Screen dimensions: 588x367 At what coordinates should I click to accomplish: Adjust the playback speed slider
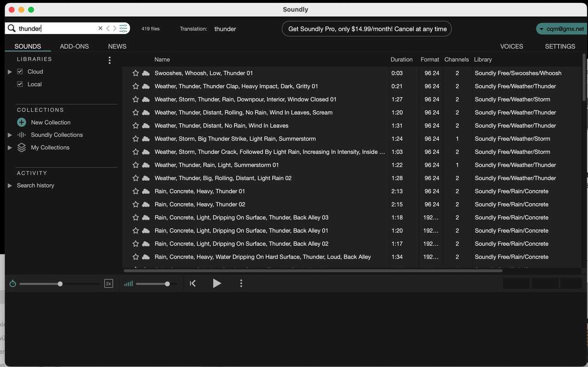coord(60,284)
